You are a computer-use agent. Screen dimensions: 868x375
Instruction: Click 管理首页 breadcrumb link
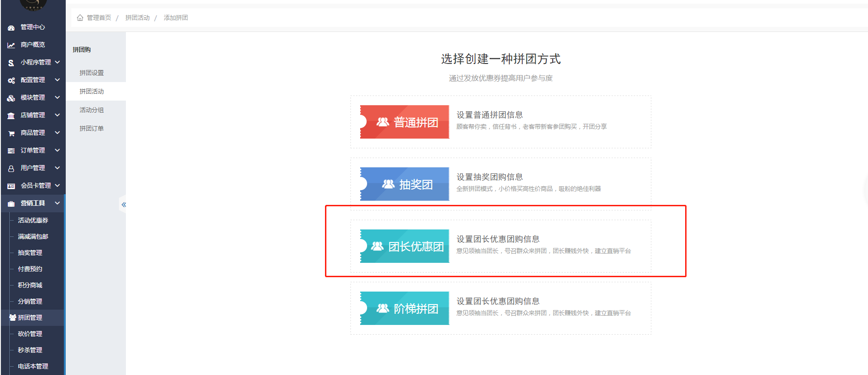99,18
